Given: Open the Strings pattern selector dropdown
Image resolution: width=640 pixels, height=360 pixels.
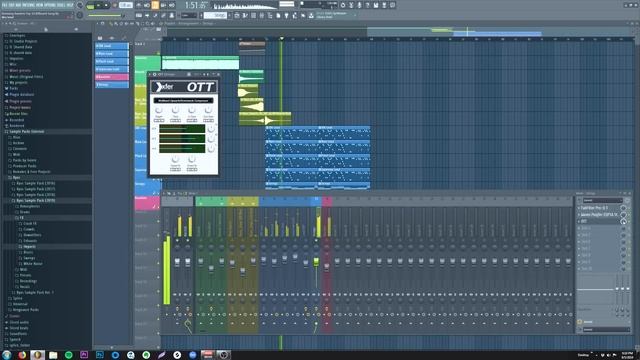Looking at the screenshot, I should [x=216, y=16].
